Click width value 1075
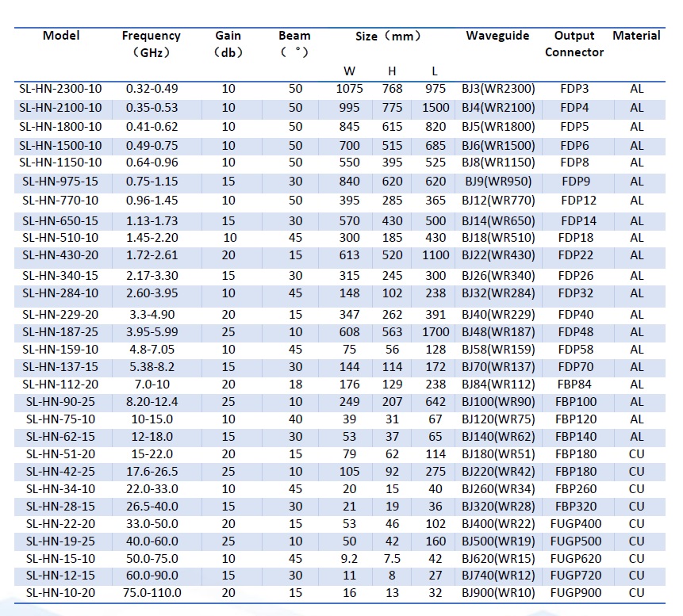 [x=349, y=89]
